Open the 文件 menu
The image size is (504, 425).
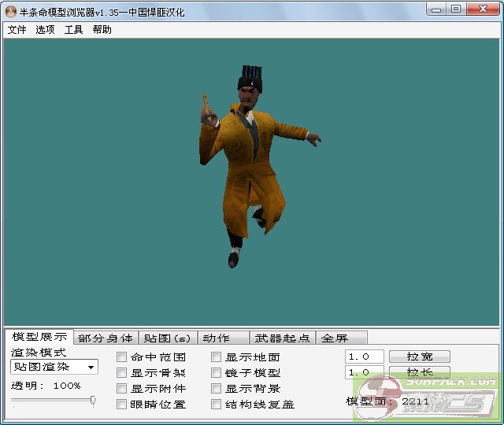click(x=17, y=30)
